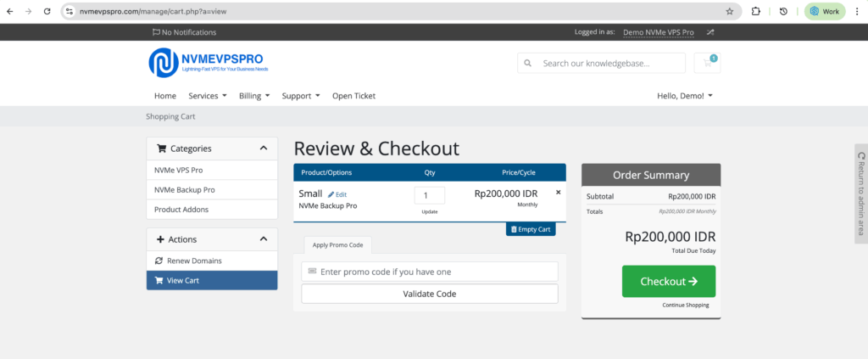Click the Continue Shopping link

pyautogui.click(x=686, y=305)
